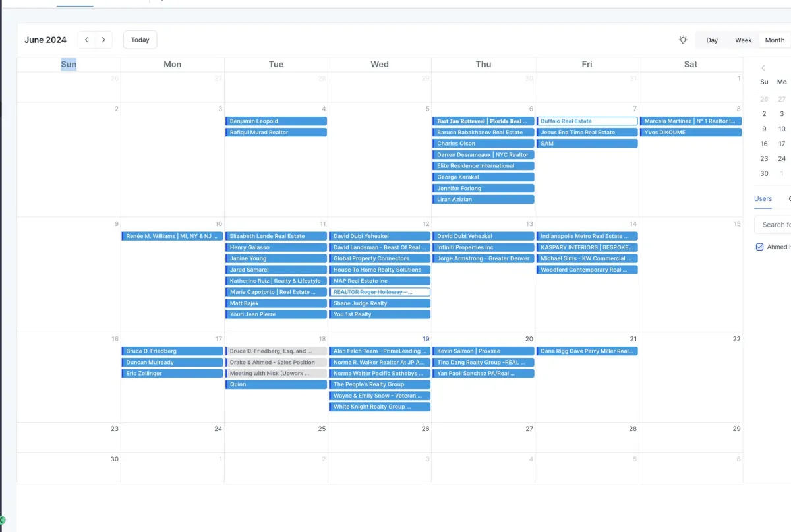Viewport: 791px width, 532px height.
Task: Open Infiniti Properties Inc. event
Action: click(483, 247)
